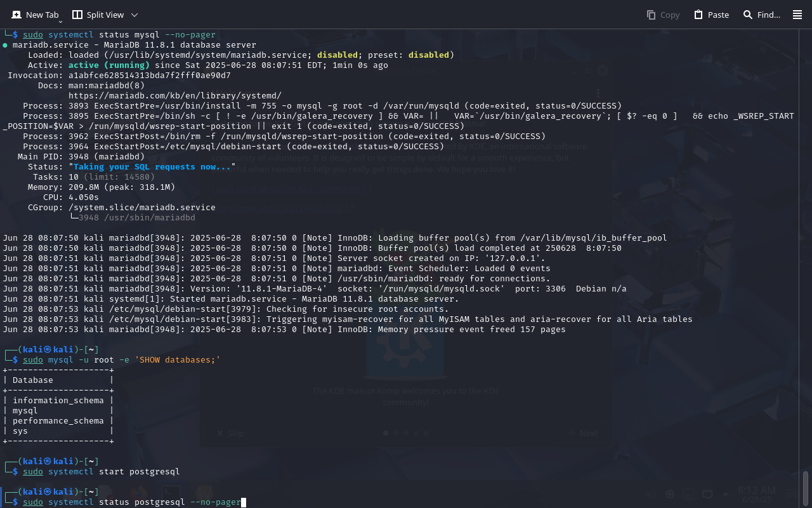Screen dimensions: 812x508
Task: Open the Find search bar
Action: pyautogui.click(x=761, y=15)
